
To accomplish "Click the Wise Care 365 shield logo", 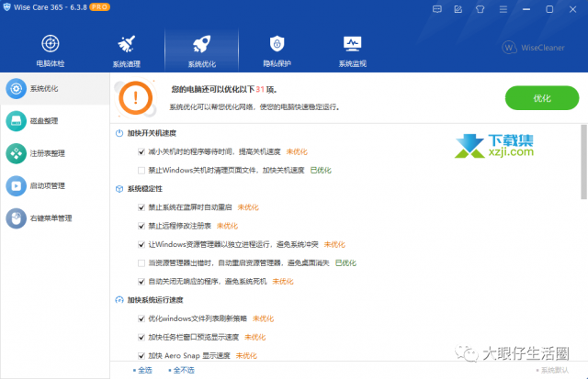I will pos(6,7).
